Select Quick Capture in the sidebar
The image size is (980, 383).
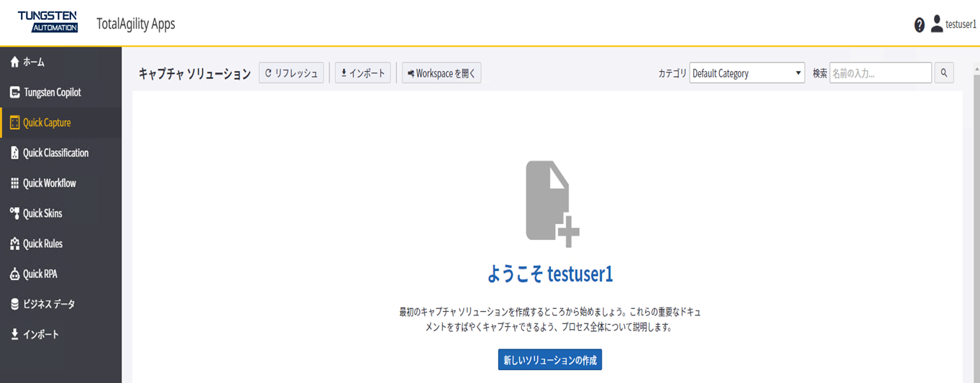pyautogui.click(x=61, y=122)
